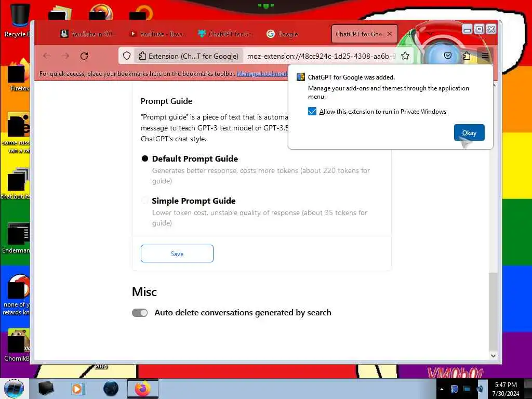Go back one page
Image resolution: width=532 pixels, height=399 pixels.
tap(47, 56)
